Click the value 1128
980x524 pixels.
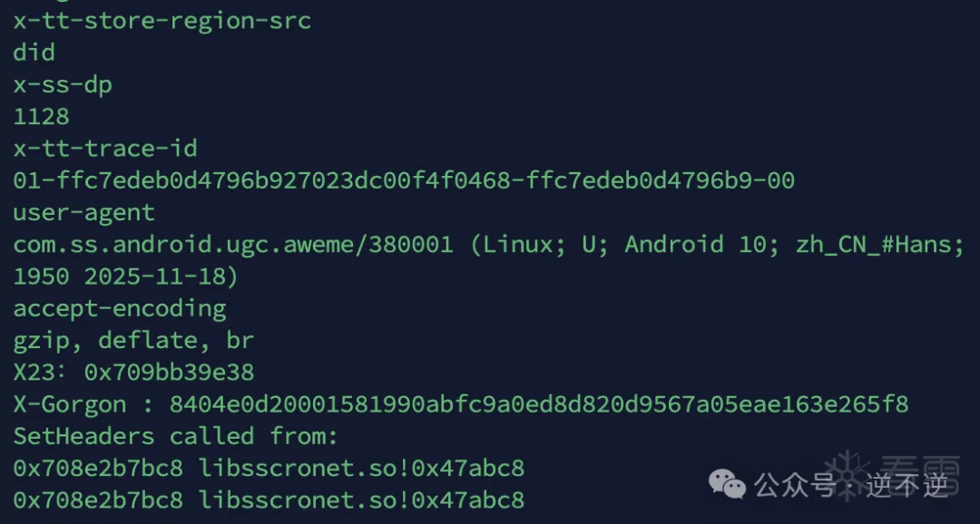point(41,116)
